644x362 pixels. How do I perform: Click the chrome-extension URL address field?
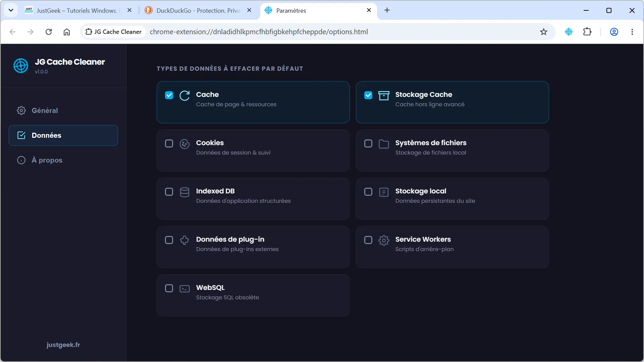click(x=259, y=32)
